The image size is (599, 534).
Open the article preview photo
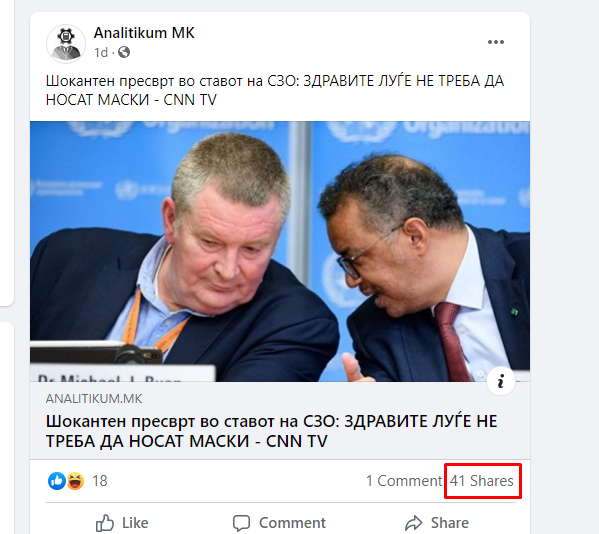click(x=280, y=251)
